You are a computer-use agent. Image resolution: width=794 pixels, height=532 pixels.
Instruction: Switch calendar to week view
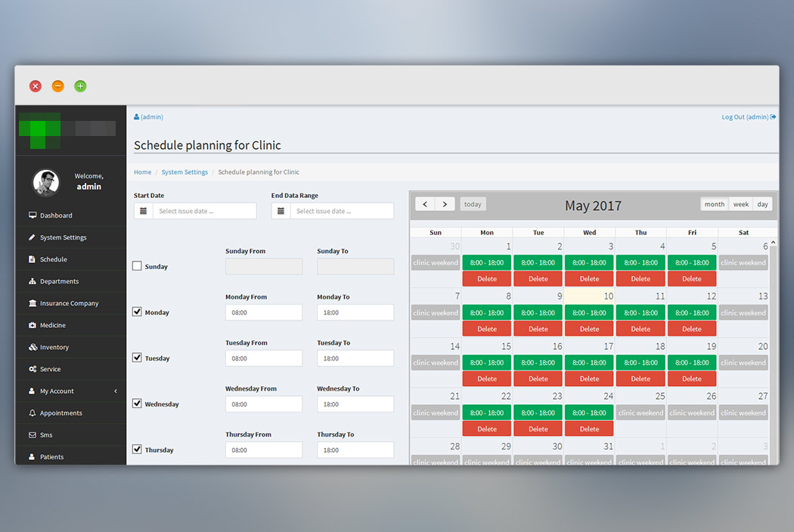click(x=741, y=204)
